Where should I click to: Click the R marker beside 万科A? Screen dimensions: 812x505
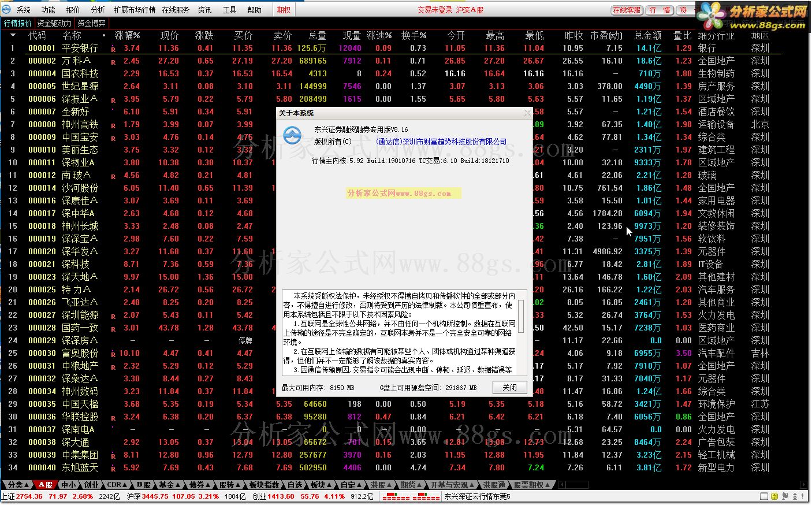click(113, 62)
